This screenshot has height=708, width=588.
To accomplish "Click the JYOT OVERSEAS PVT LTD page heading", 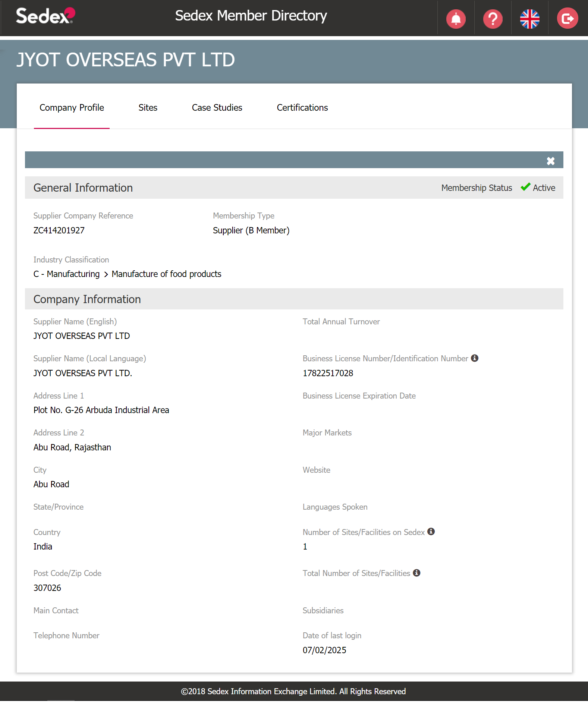I will (x=126, y=60).
